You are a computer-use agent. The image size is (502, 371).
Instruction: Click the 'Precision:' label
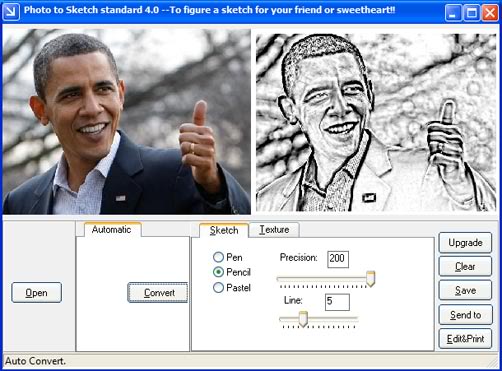point(299,257)
